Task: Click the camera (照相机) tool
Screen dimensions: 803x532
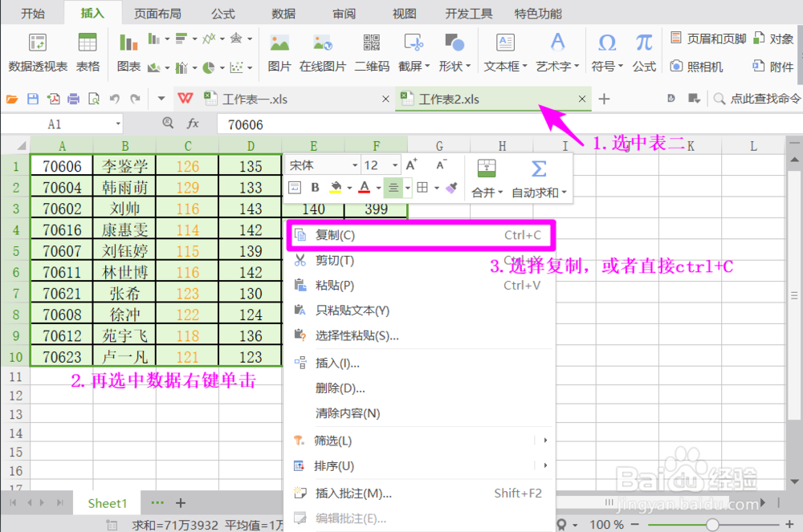Action: point(696,66)
